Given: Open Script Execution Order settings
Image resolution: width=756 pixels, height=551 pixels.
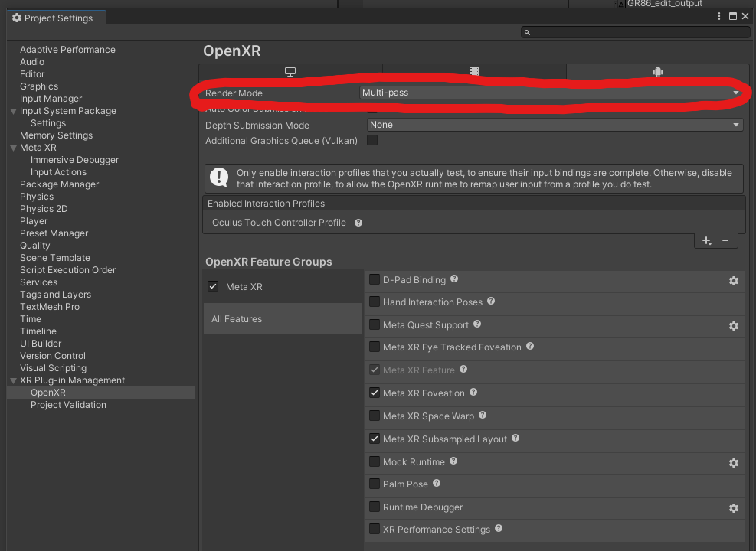Looking at the screenshot, I should click(68, 270).
